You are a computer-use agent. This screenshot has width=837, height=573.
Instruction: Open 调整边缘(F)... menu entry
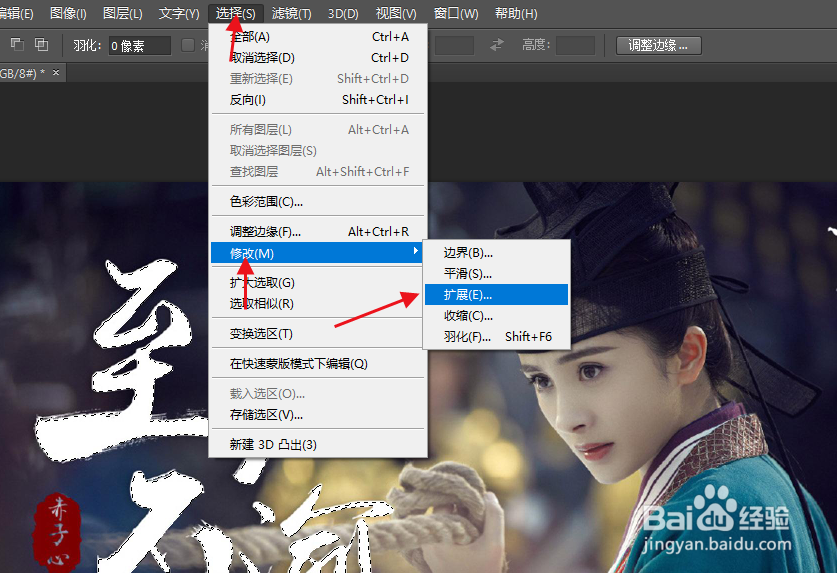pyautogui.click(x=319, y=232)
